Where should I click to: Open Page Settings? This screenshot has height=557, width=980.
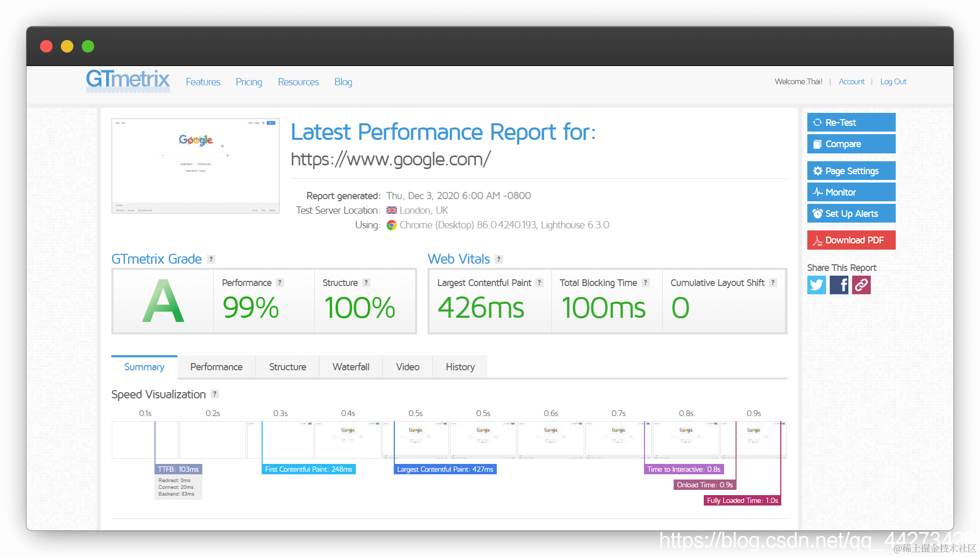(851, 171)
